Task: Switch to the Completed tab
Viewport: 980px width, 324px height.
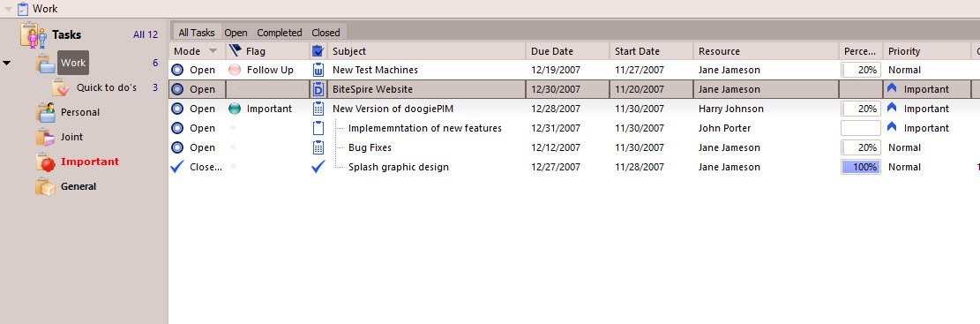Action: (x=280, y=33)
